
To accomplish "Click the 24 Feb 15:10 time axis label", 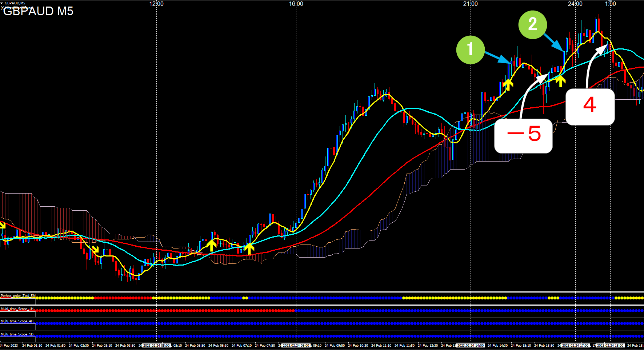I will click(521, 346).
